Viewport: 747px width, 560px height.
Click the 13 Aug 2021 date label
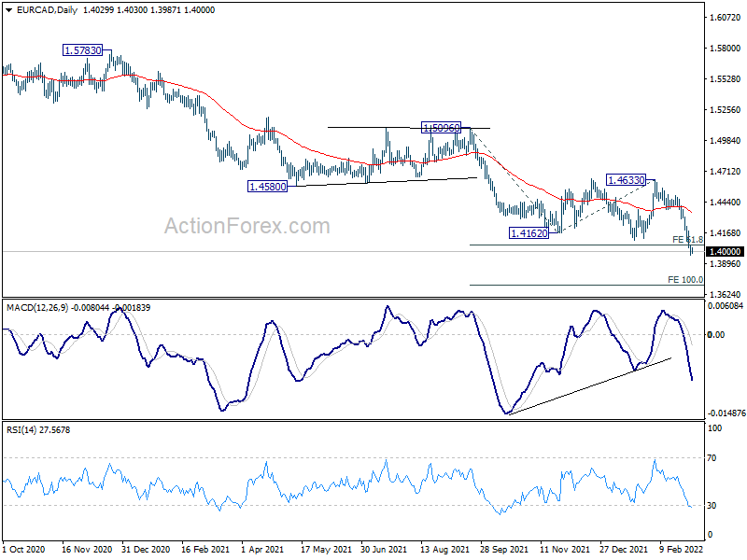tap(445, 549)
